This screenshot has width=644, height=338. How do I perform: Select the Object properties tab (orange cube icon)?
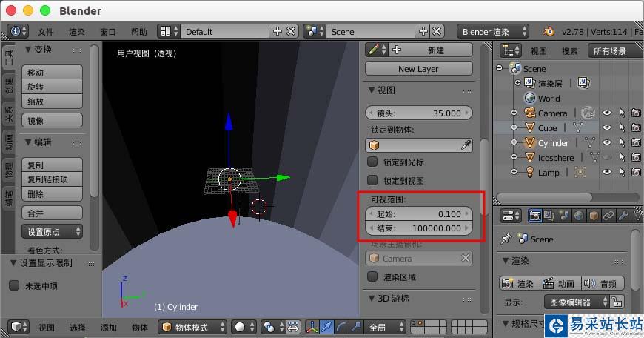click(594, 216)
